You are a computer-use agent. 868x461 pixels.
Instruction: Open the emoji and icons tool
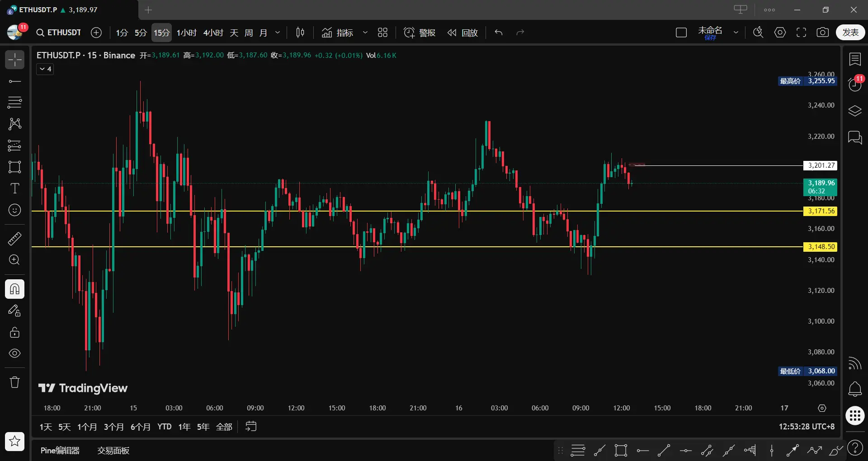coord(14,210)
